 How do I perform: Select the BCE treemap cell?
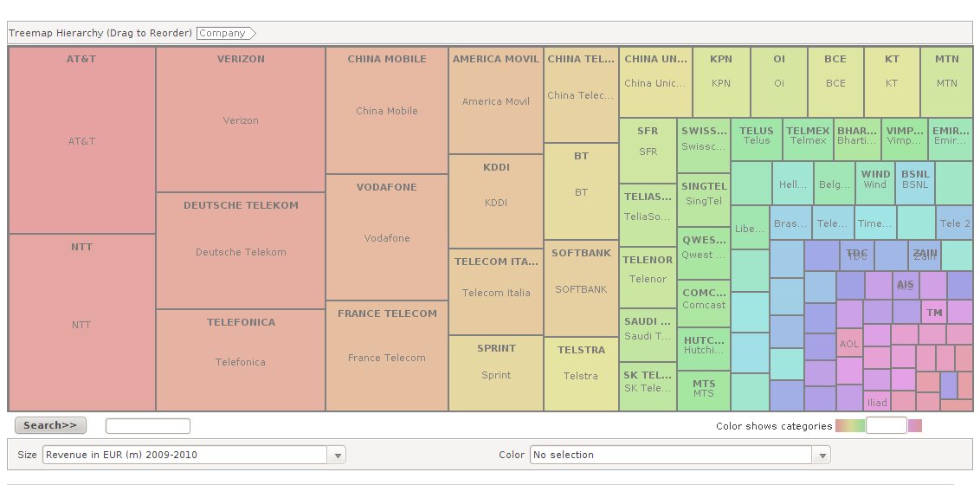click(835, 82)
